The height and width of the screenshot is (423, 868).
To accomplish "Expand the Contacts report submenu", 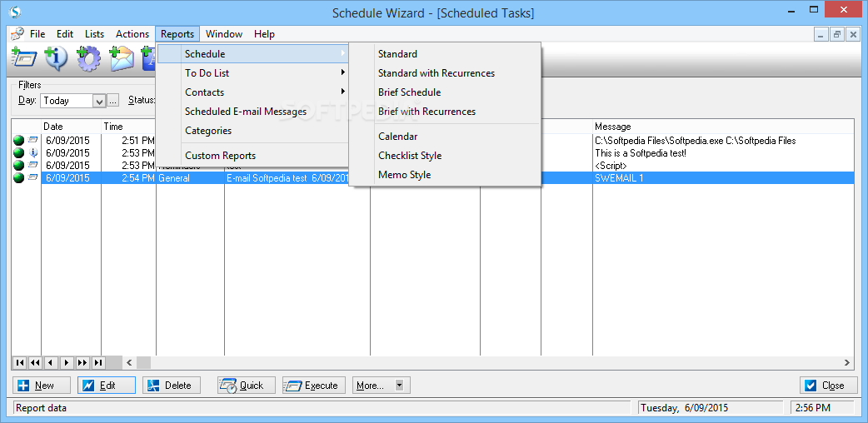I will click(x=252, y=92).
